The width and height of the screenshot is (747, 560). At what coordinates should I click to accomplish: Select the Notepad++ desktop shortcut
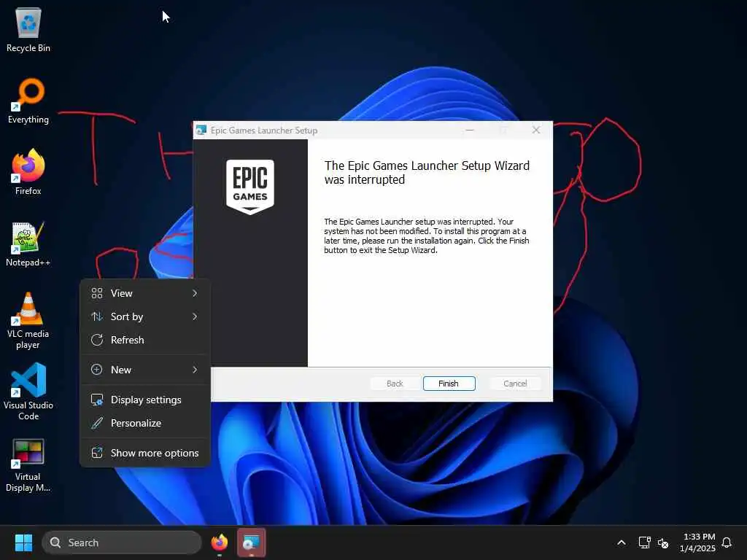pos(28,244)
